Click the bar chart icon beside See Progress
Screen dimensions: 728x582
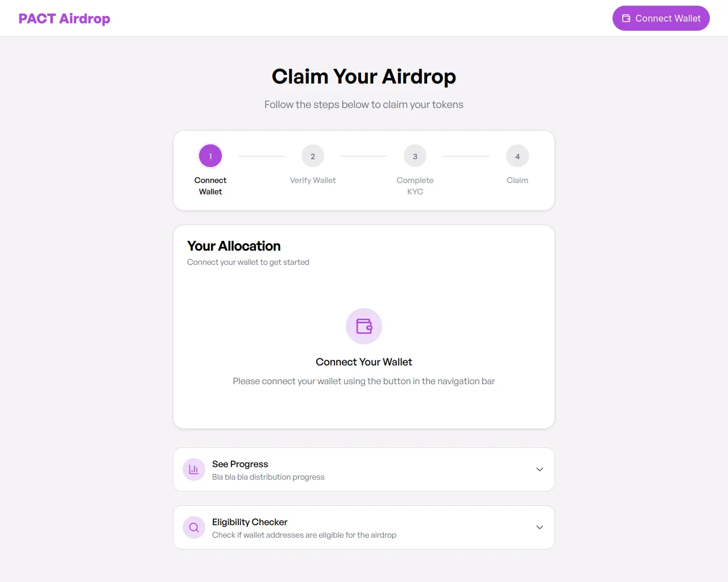point(194,469)
